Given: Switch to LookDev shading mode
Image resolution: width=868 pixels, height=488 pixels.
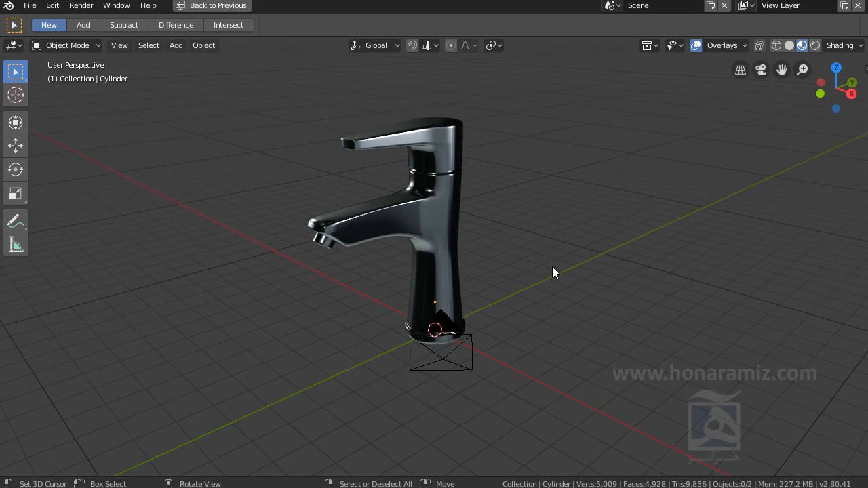Looking at the screenshot, I should tap(802, 45).
